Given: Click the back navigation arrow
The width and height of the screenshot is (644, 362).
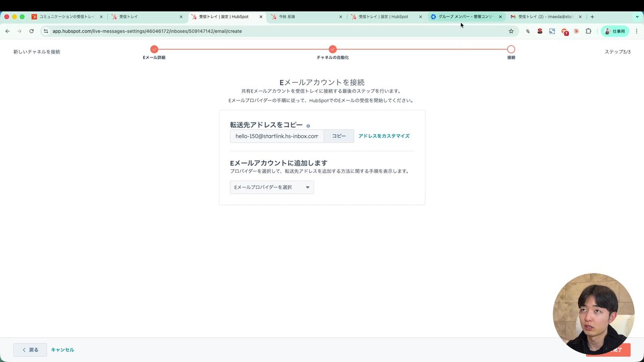Looking at the screenshot, I should point(7,31).
